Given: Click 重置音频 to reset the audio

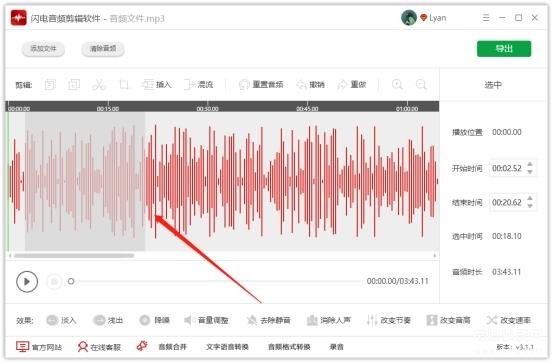Looking at the screenshot, I should [x=261, y=85].
